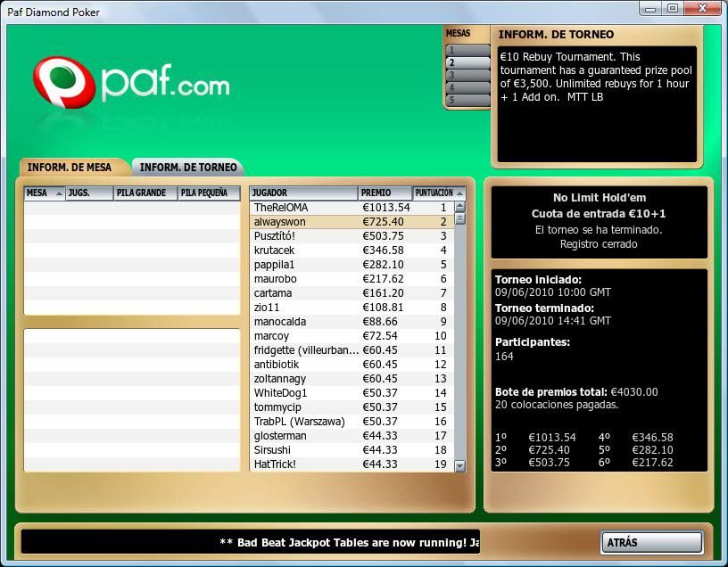Select player maurobo in the list
The image size is (728, 567).
pyautogui.click(x=352, y=279)
